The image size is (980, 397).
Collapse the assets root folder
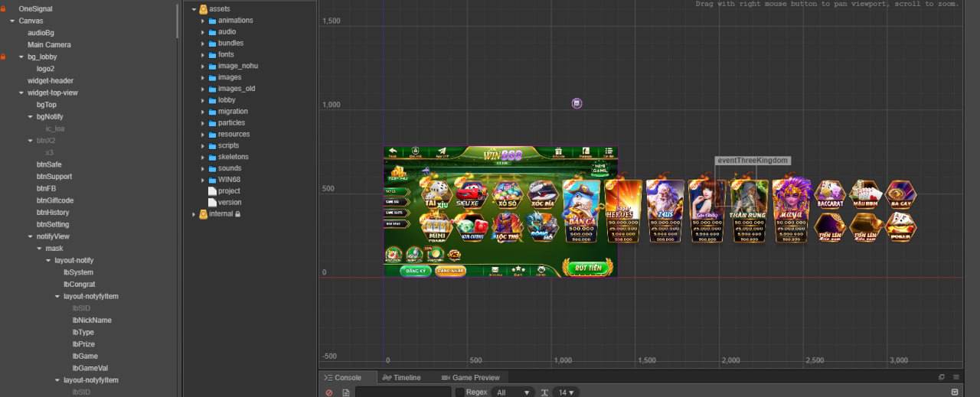(194, 9)
